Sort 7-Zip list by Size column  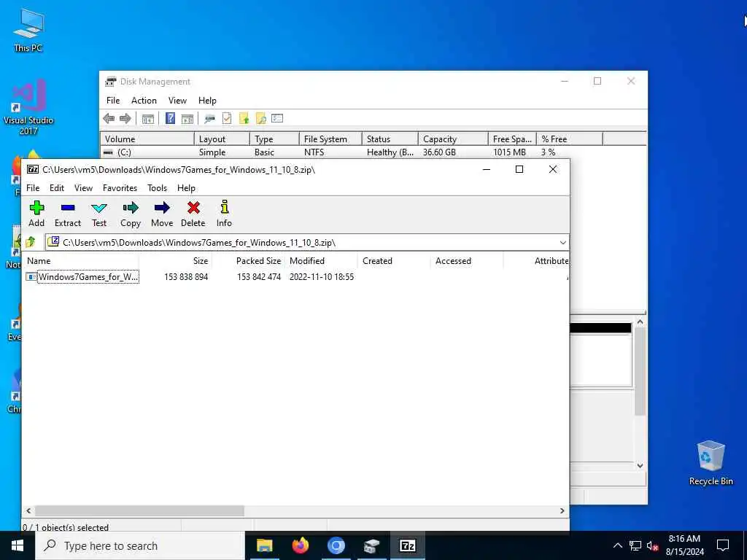pyautogui.click(x=175, y=261)
